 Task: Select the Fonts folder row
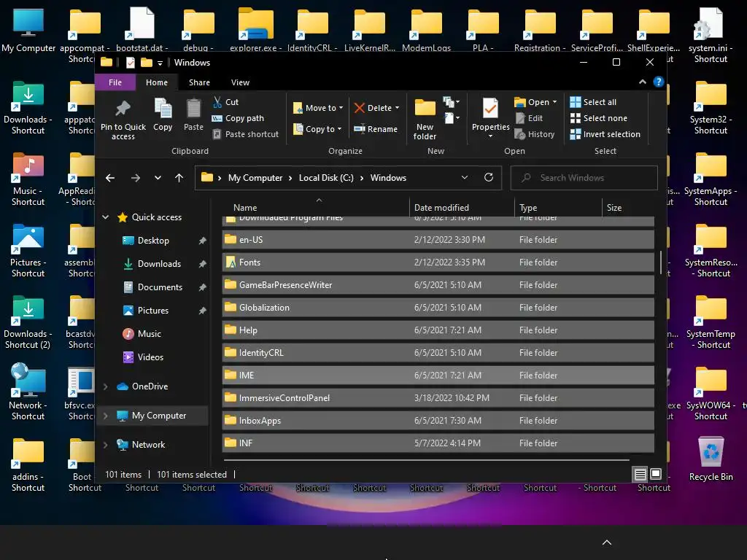[438, 262]
